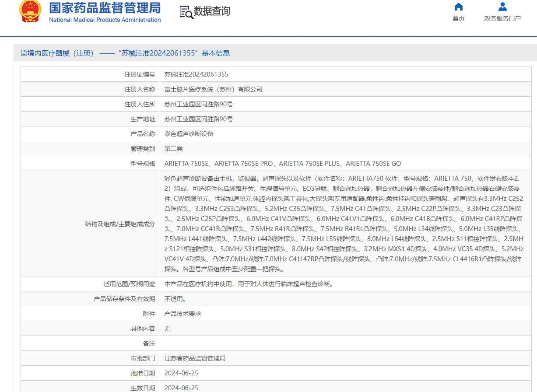The width and height of the screenshot is (537, 392).
Task: Select the 生产地址 label cell
Action: (x=90, y=119)
